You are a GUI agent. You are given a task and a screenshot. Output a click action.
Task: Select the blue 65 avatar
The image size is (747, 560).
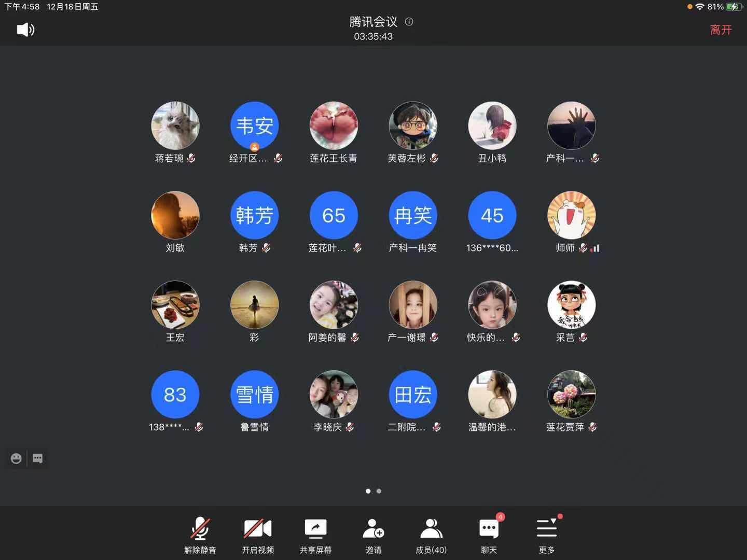[x=334, y=215]
